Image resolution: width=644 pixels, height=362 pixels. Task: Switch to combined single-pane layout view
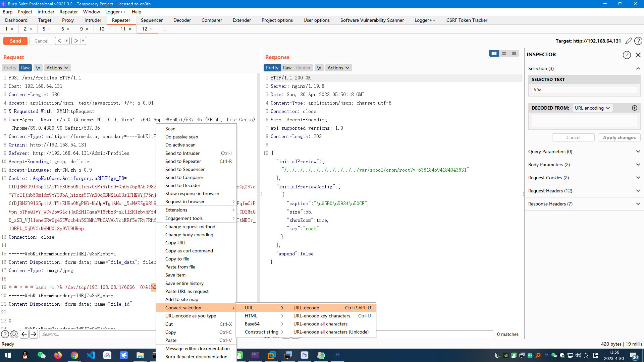point(514,53)
